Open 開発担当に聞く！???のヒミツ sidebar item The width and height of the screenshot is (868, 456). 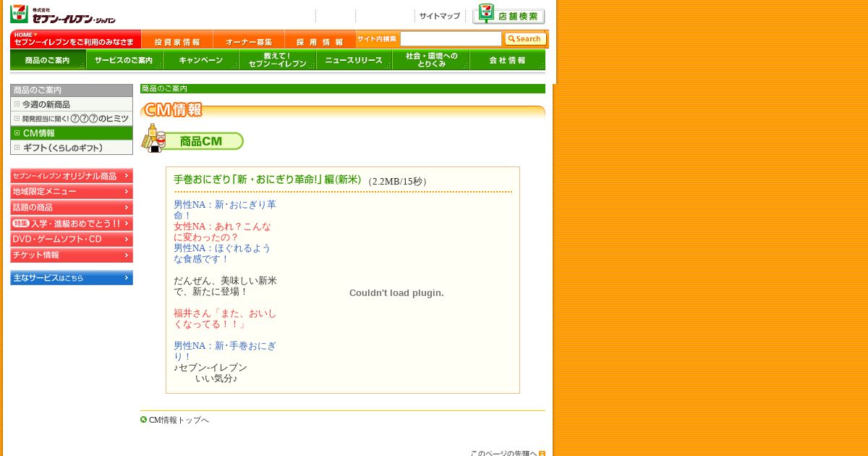click(72, 119)
